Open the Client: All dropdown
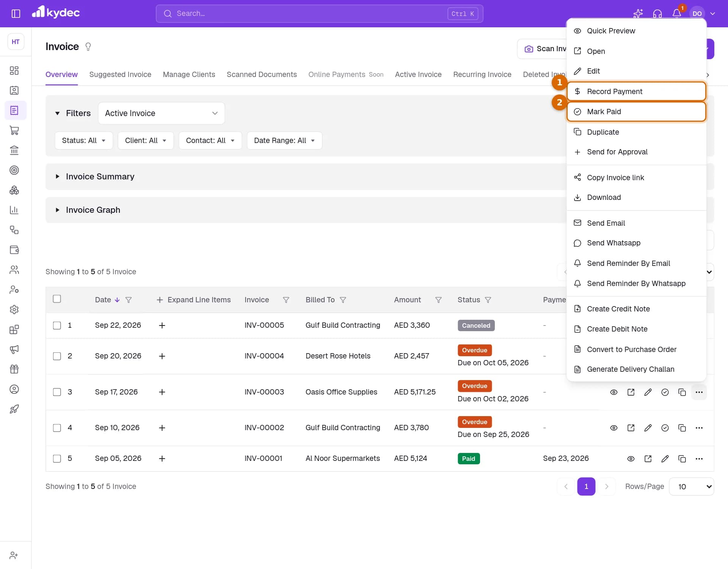728x569 pixels. (x=146, y=140)
